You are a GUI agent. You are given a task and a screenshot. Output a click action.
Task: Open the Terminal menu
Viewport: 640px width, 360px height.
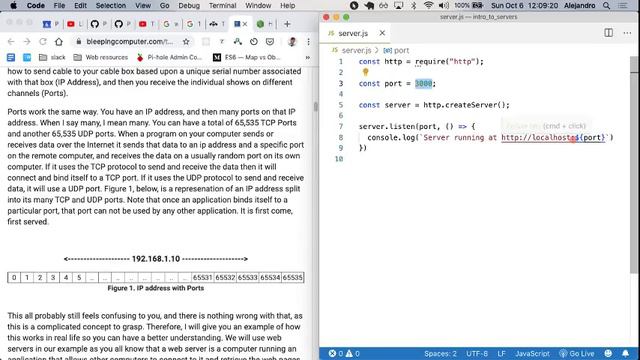pyautogui.click(x=222, y=5)
